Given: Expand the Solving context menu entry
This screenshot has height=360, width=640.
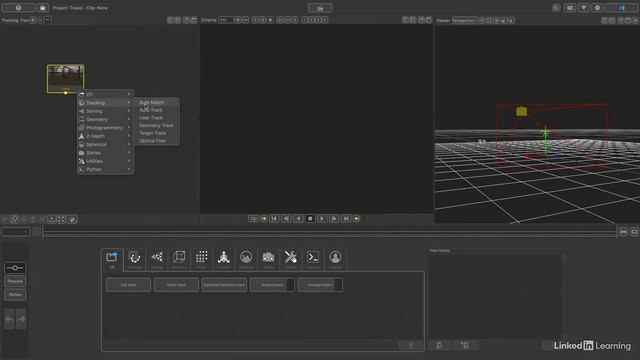Looking at the screenshot, I should pos(106,111).
